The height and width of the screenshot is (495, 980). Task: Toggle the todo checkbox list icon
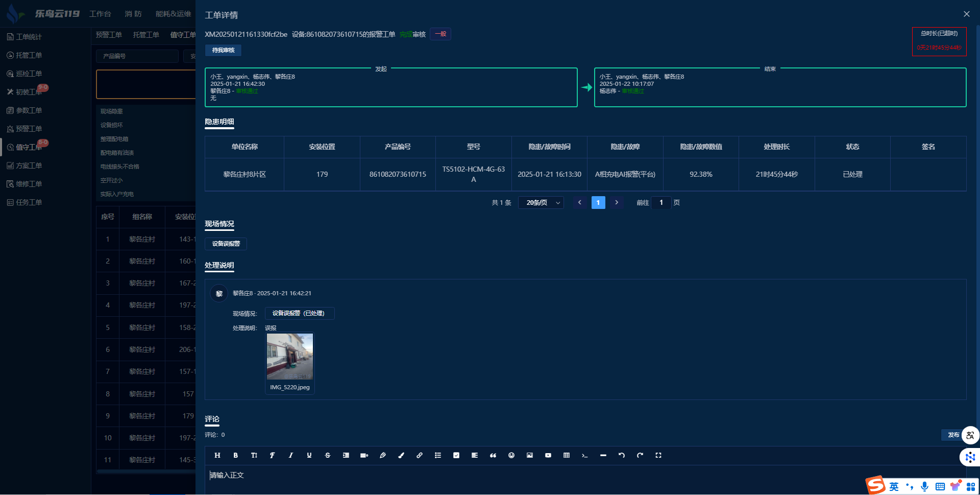[x=456, y=455]
